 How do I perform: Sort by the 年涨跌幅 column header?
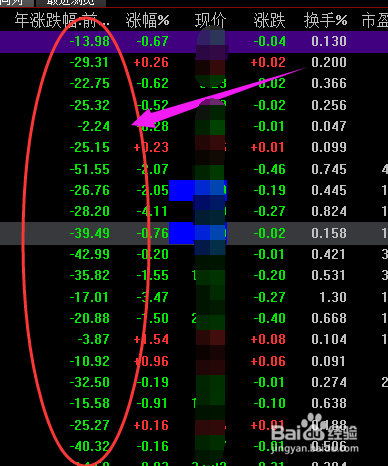click(x=62, y=21)
